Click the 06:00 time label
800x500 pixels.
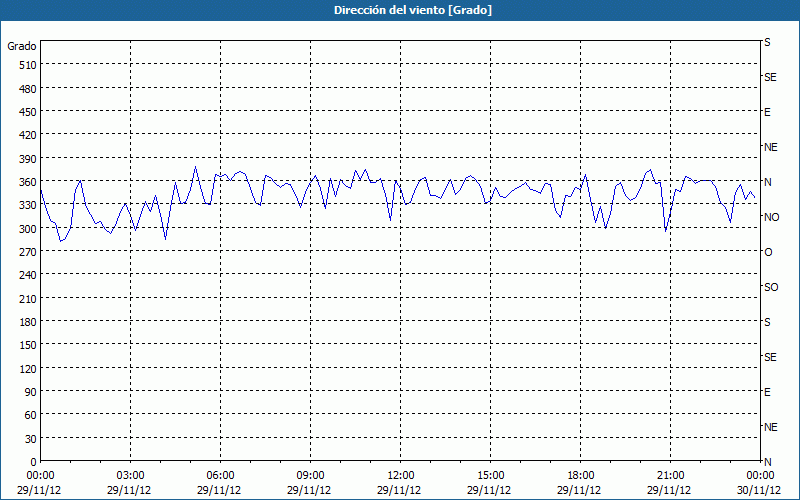(220, 476)
